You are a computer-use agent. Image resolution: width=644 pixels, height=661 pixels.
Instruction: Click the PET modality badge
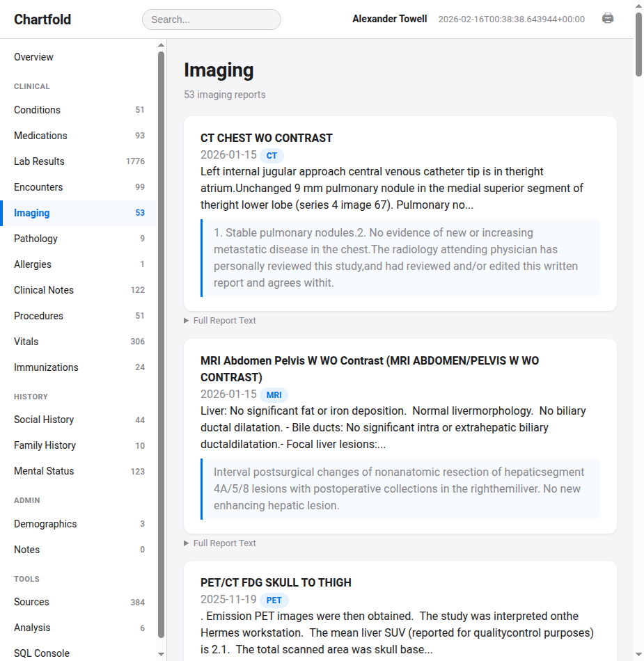pyautogui.click(x=274, y=600)
